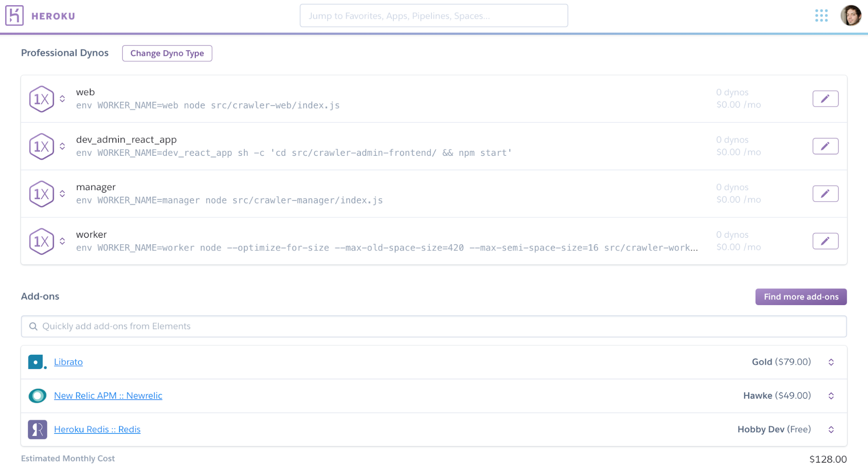The width and height of the screenshot is (868, 473).
Task: Click the $0.00 /mo cost for worker
Action: coord(738,247)
